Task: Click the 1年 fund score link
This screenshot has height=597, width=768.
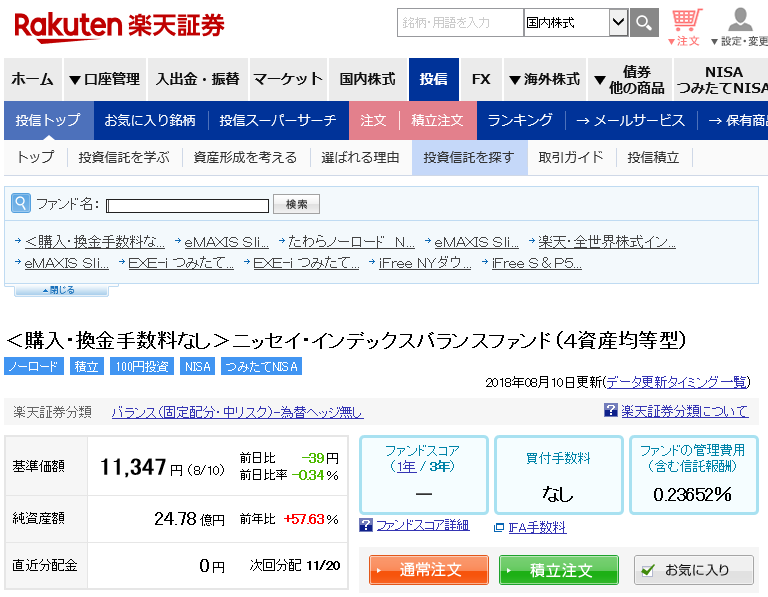Action: [x=407, y=466]
